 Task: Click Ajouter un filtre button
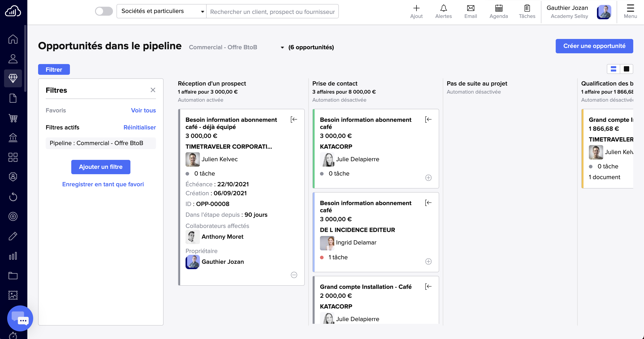(101, 166)
